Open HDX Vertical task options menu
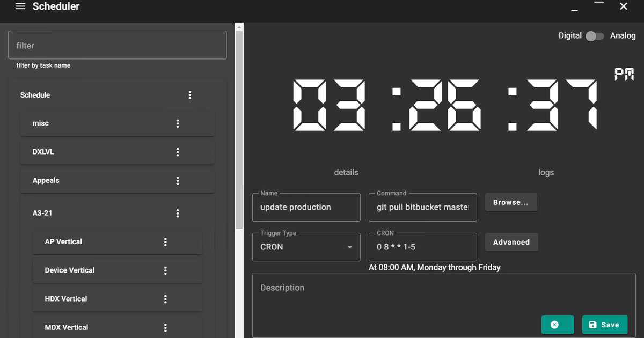This screenshot has height=338, width=644. coord(165,299)
